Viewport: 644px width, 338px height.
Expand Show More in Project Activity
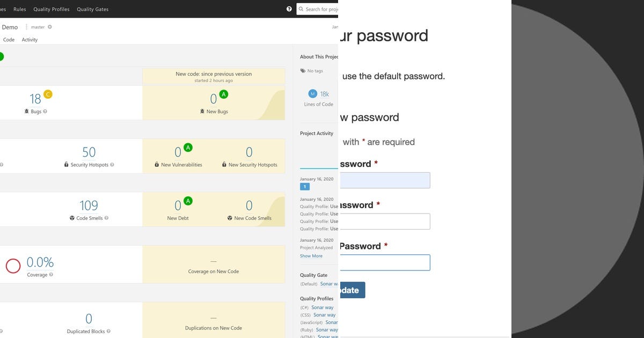coord(311,256)
